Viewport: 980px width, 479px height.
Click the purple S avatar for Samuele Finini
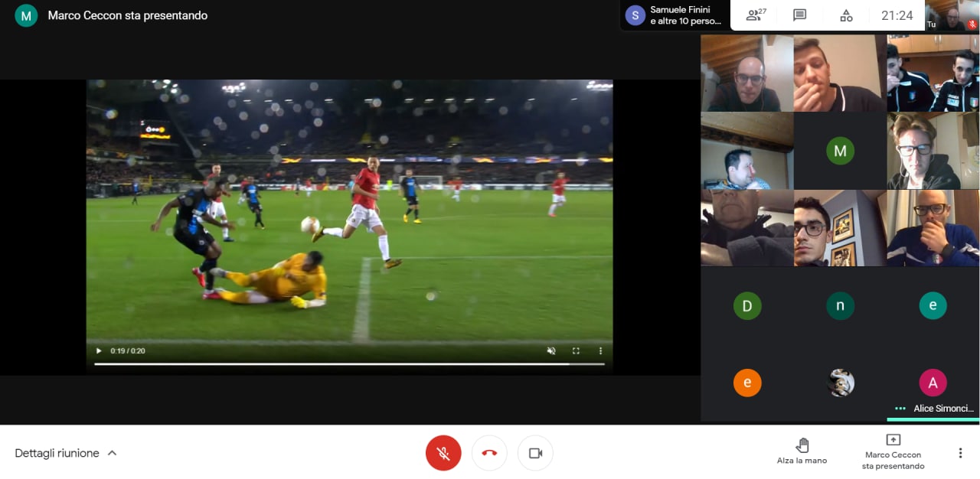point(635,15)
